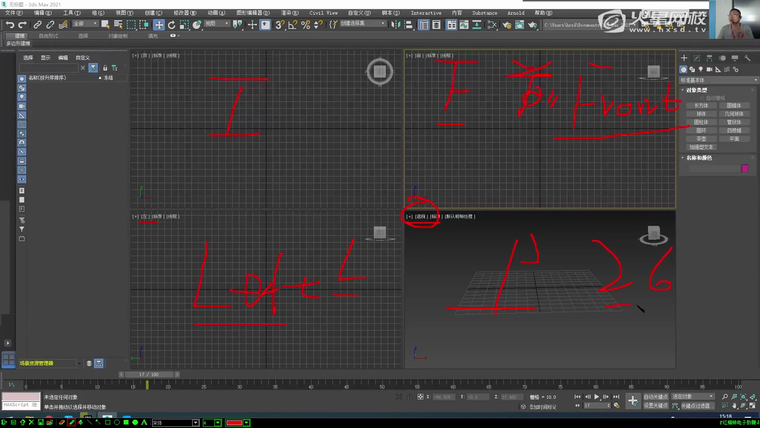The image size is (760, 428).
Task: Click the 长方体 Box button
Action: coord(700,104)
